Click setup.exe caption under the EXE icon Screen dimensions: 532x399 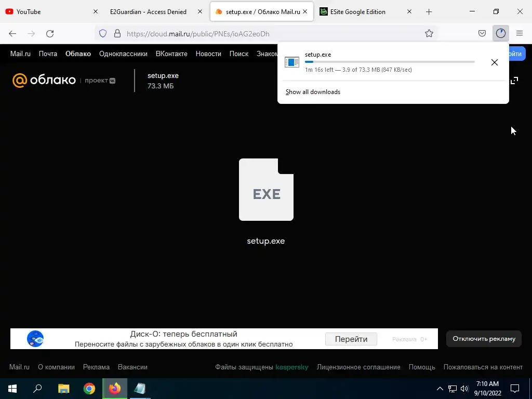(x=266, y=241)
